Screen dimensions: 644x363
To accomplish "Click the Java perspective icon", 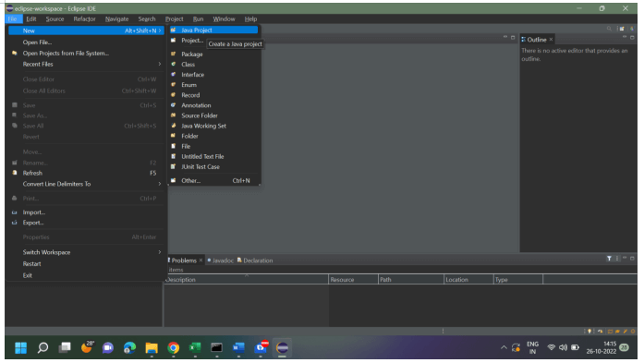I will pos(632,29).
